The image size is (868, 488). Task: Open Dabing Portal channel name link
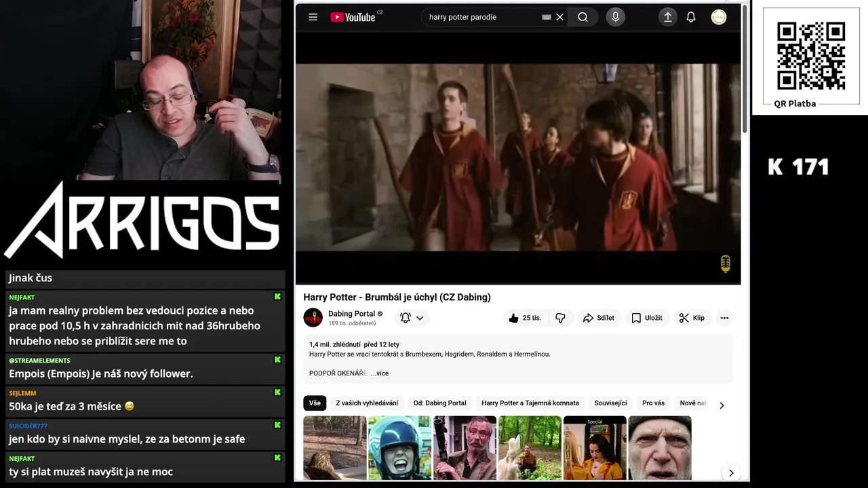(x=351, y=313)
